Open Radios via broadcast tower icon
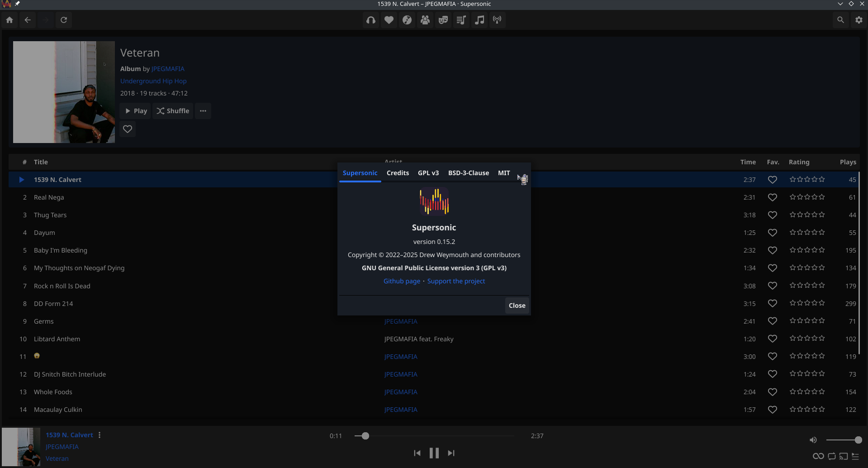Viewport: 868px width, 468px height. [x=498, y=20]
